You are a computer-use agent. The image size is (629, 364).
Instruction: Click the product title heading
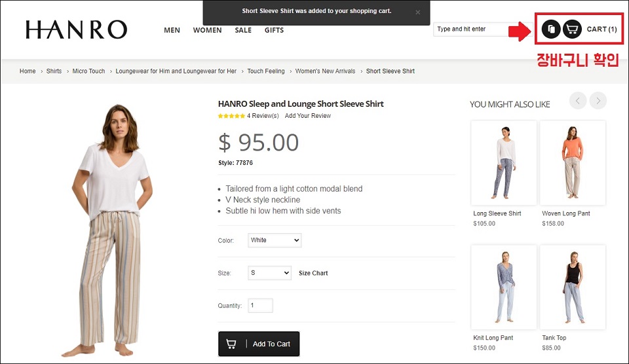point(301,104)
